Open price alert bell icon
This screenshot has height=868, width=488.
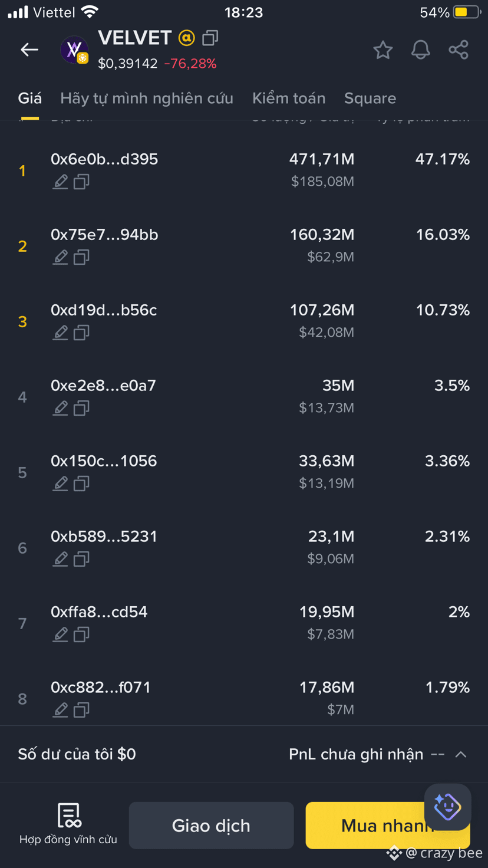(x=421, y=50)
